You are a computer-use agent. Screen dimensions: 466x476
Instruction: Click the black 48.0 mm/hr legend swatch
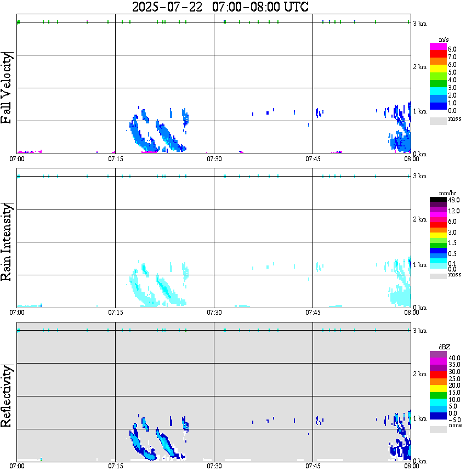(438, 200)
